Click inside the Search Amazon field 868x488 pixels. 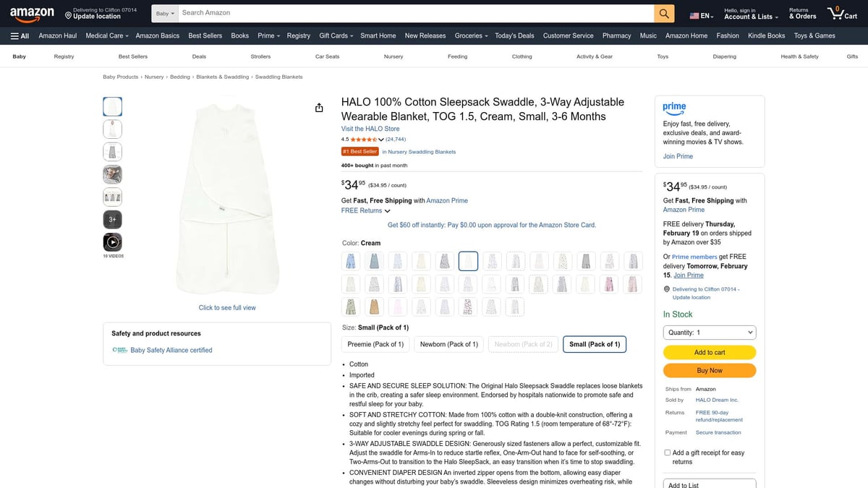click(416, 13)
